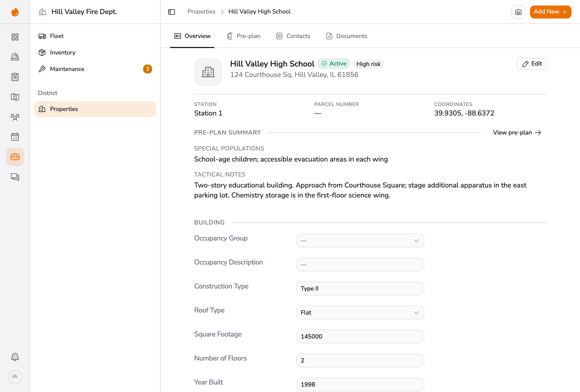Select the orange toolbox icon in sidebar
The width and height of the screenshot is (580, 392).
[x=15, y=157]
